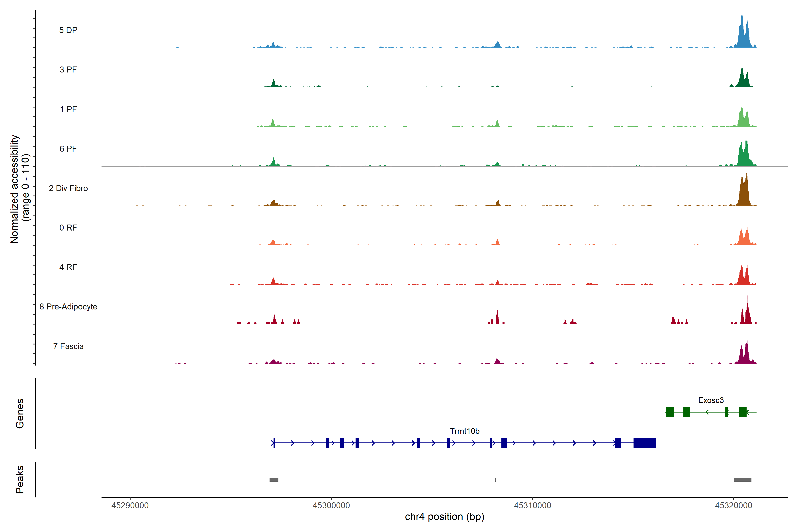
Task: Click the chr4 position (bp) axis title
Action: [x=444, y=517]
